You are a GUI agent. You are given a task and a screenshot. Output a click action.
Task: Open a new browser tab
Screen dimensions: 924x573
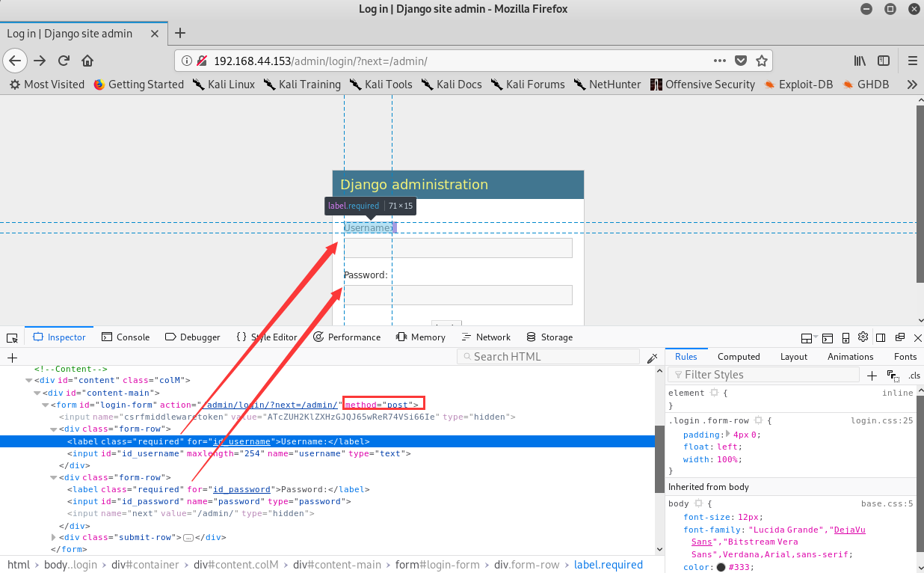point(179,33)
